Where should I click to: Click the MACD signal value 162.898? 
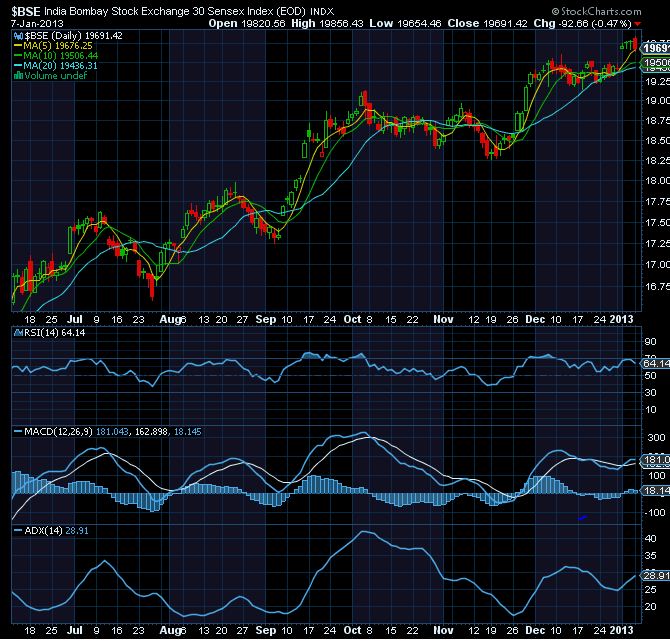click(151, 432)
